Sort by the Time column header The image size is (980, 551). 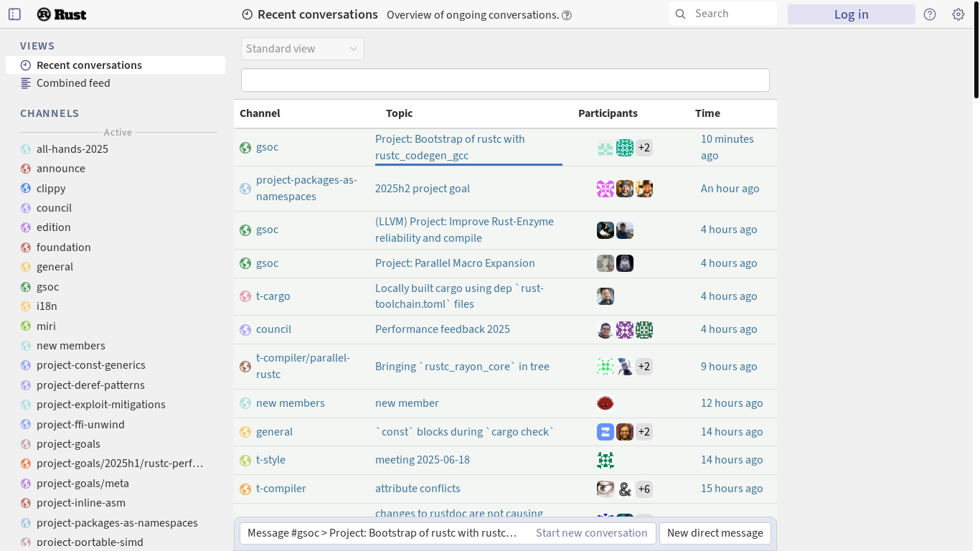[x=707, y=113]
